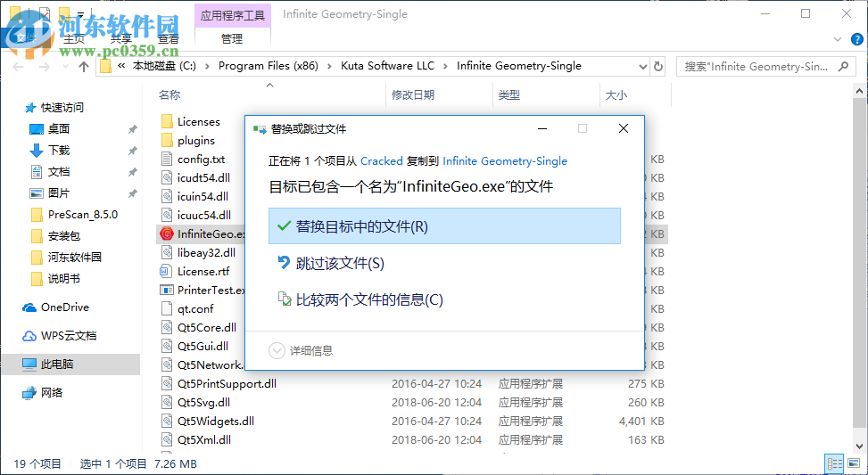
Task: Select Pictures in the navigation pane
Action: click(59, 193)
